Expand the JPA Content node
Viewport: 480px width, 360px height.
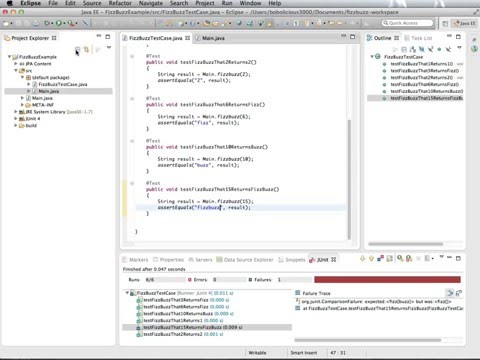click(15, 63)
